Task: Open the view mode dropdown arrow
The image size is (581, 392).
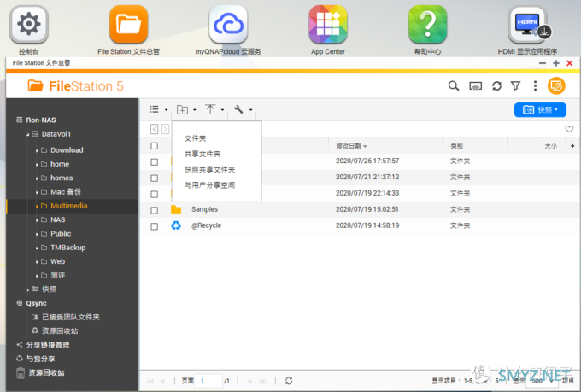Action: (166, 109)
